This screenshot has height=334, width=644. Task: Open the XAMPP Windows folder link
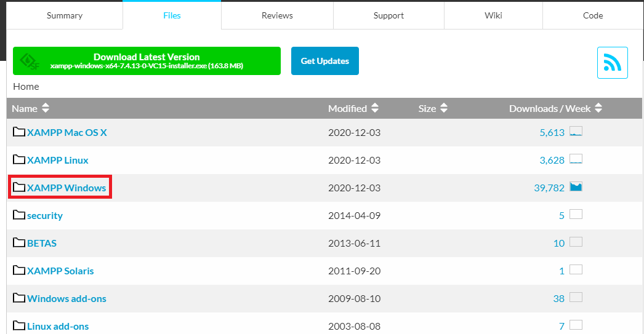point(66,188)
